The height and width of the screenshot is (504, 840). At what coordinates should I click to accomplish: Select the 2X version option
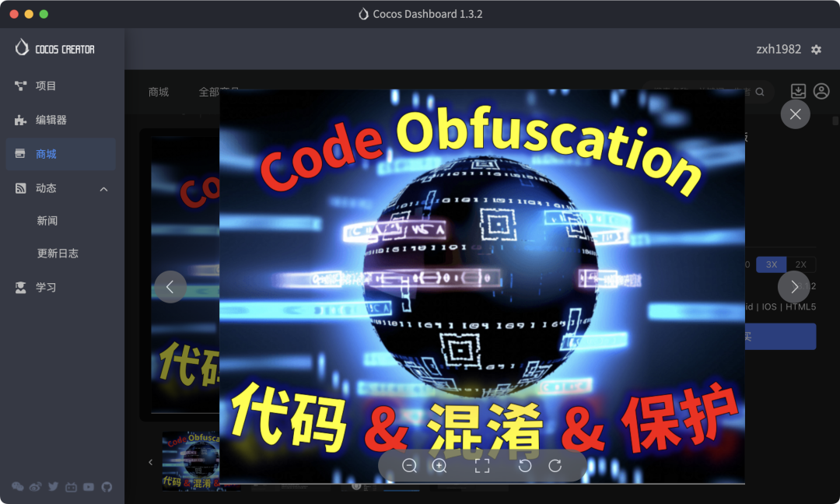[x=801, y=264]
